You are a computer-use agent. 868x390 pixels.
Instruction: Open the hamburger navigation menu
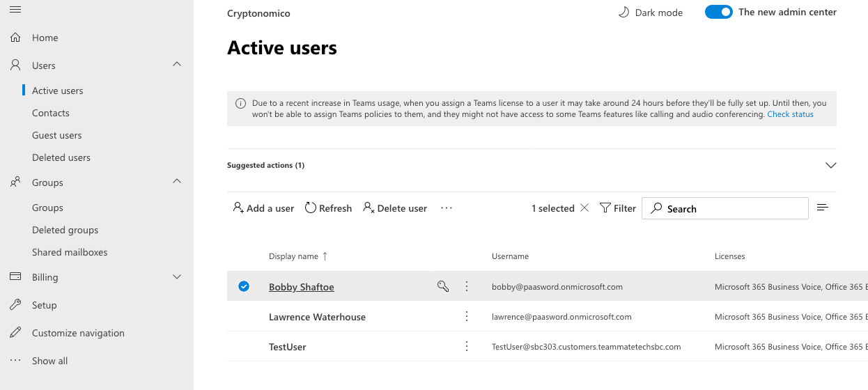tap(15, 9)
